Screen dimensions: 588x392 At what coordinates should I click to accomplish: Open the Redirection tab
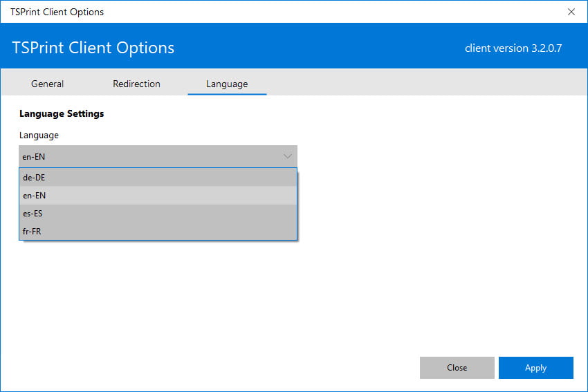(136, 84)
